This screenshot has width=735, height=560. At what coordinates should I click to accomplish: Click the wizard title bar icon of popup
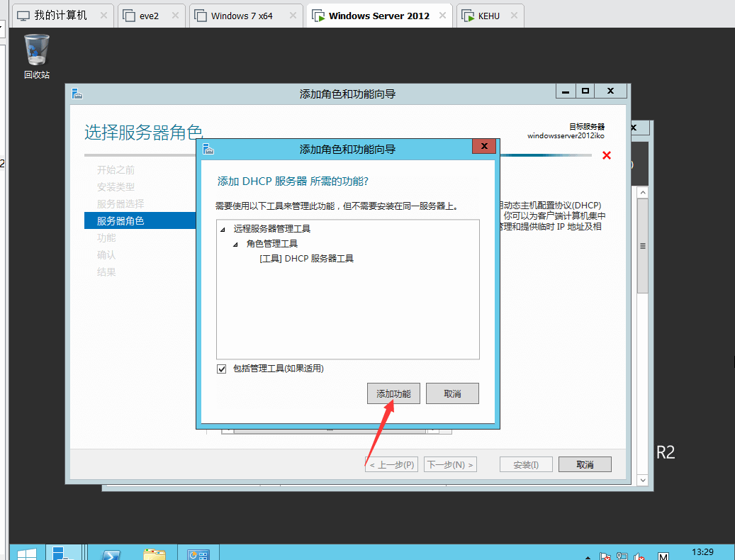coord(208,149)
